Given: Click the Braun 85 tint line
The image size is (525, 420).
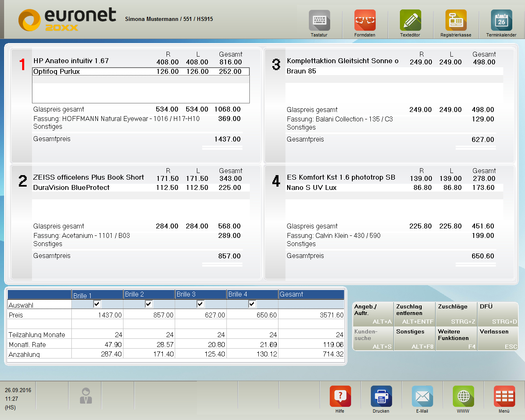Looking at the screenshot, I should (301, 71).
